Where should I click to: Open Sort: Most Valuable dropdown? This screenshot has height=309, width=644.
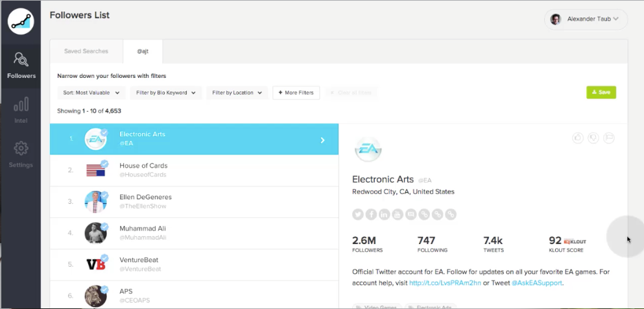pyautogui.click(x=91, y=93)
